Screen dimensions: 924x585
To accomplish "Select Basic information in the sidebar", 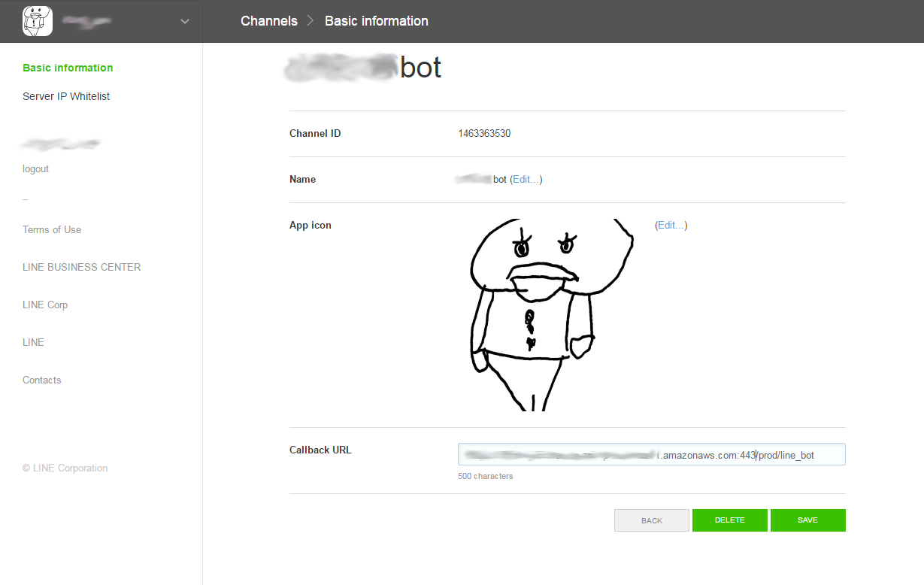I will tap(67, 68).
